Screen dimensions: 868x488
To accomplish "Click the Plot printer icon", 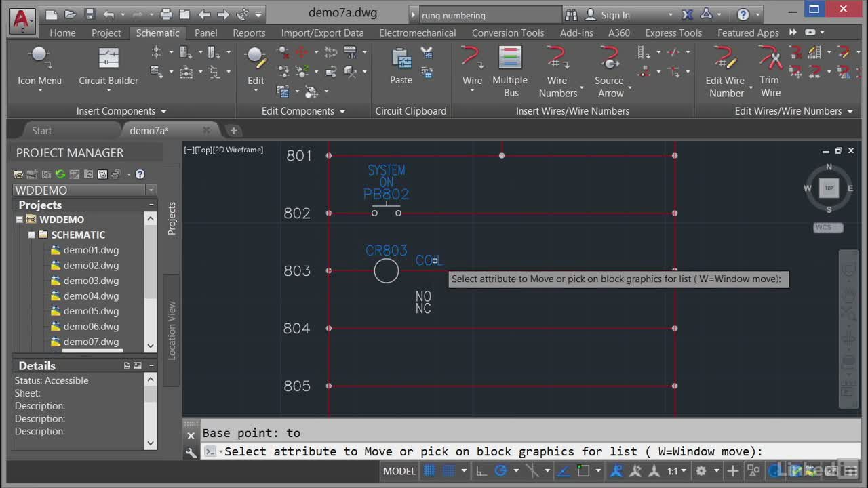I will click(x=166, y=14).
